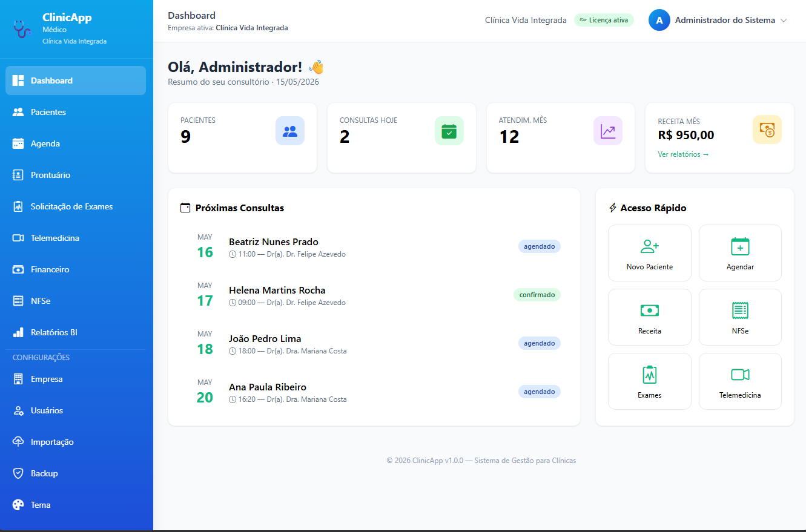
Task: Click the Agenda calendar icon in sidebar
Action: (x=18, y=143)
